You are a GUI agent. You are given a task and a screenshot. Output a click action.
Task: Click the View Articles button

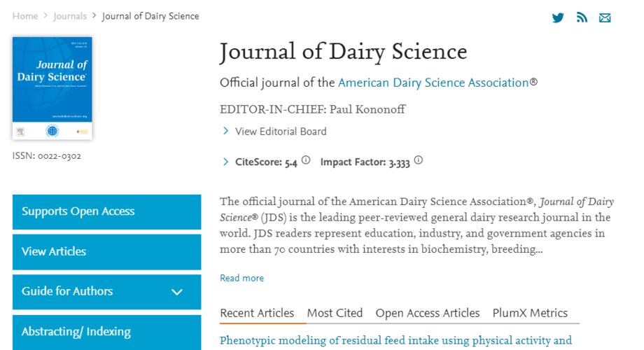pos(107,252)
